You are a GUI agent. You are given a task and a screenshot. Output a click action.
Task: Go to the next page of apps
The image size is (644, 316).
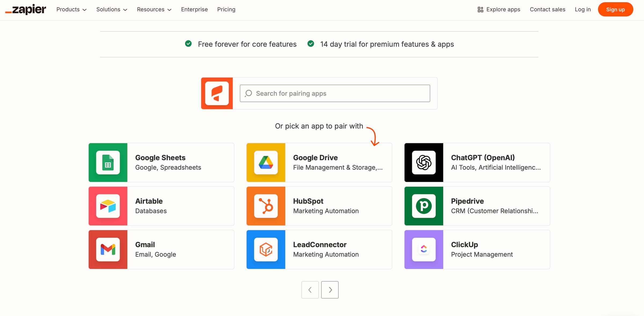tap(330, 290)
